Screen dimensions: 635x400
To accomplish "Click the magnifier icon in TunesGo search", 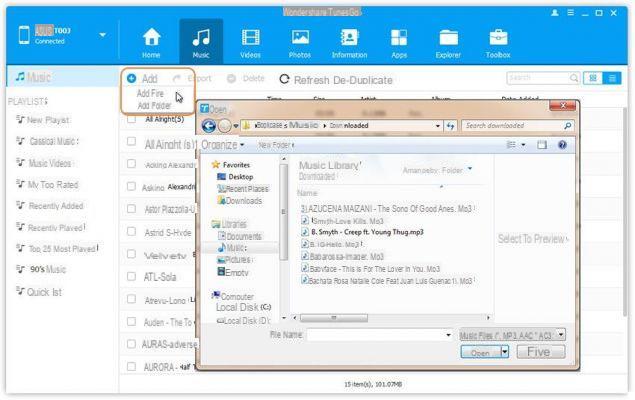I will point(574,78).
